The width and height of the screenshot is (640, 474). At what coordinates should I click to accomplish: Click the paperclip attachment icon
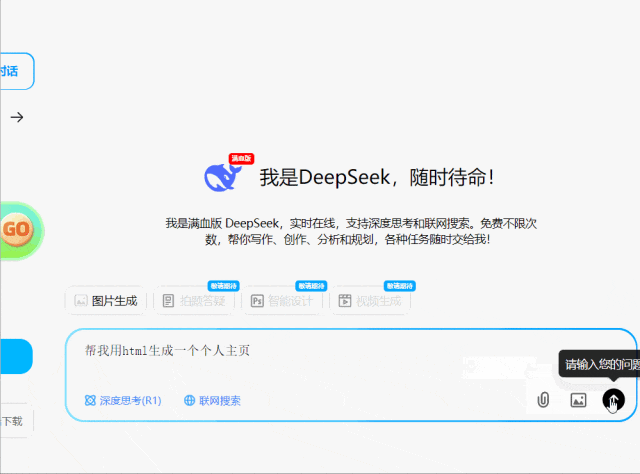(543, 400)
